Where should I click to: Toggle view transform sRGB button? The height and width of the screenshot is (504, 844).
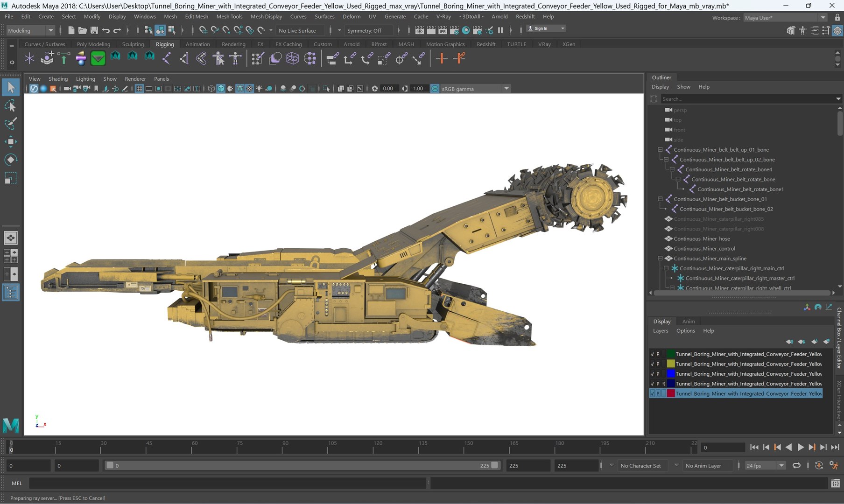pyautogui.click(x=435, y=89)
